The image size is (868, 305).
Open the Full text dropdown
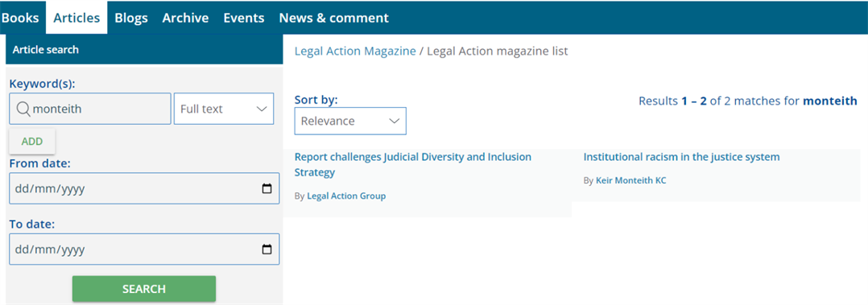[224, 109]
